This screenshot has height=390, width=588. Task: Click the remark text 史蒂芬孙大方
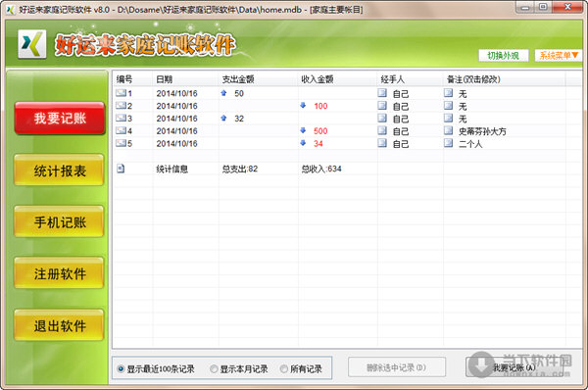(482, 131)
